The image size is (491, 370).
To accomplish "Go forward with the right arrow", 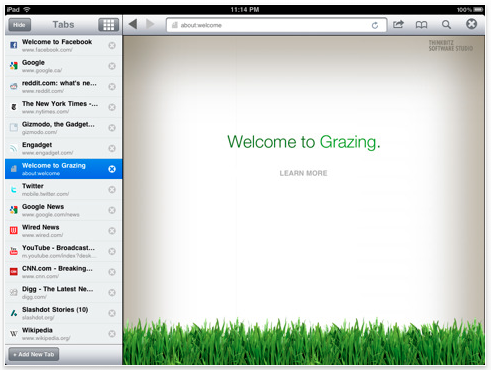I will click(x=150, y=24).
